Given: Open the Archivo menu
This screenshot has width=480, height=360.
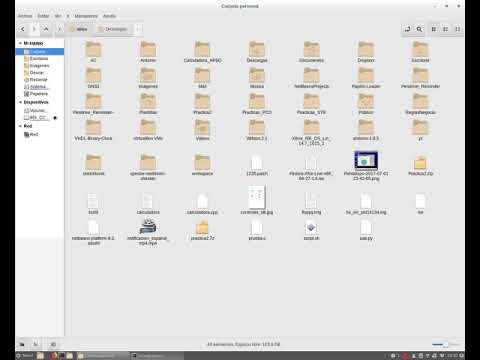Looking at the screenshot, I should click(25, 16).
